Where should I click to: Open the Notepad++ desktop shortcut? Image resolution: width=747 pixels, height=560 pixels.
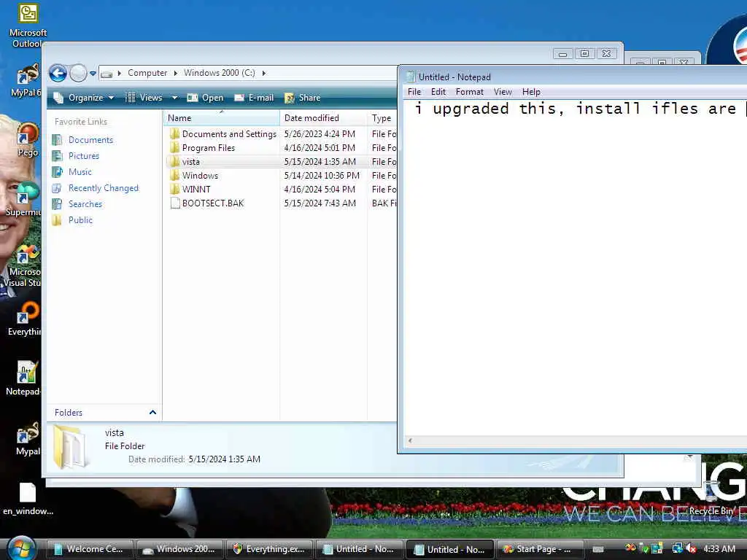[24, 378]
